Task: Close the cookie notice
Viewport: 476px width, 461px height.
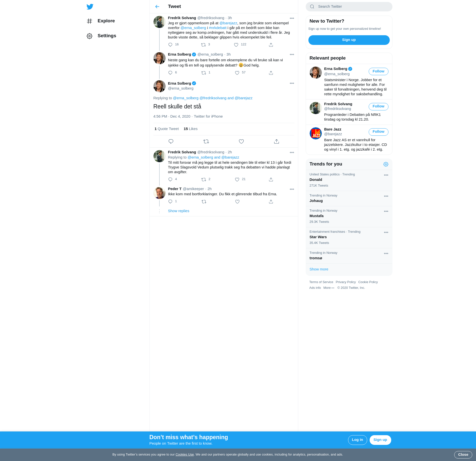Action: point(463,455)
